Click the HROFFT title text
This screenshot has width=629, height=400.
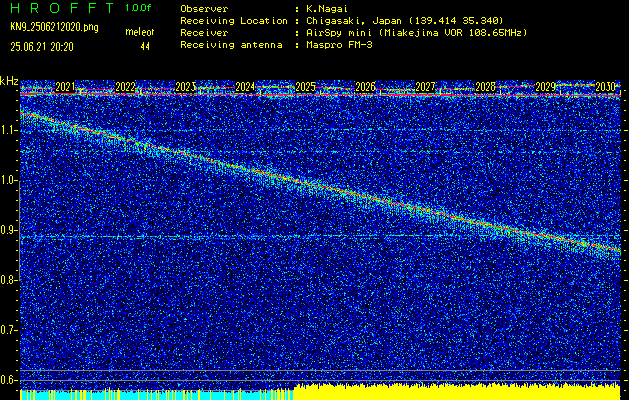click(x=62, y=8)
